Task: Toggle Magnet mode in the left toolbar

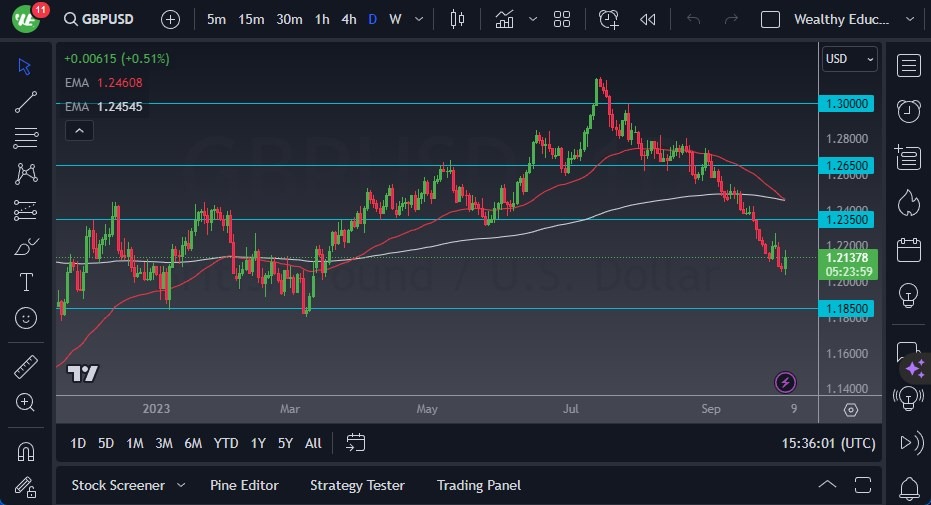Action: (x=26, y=451)
